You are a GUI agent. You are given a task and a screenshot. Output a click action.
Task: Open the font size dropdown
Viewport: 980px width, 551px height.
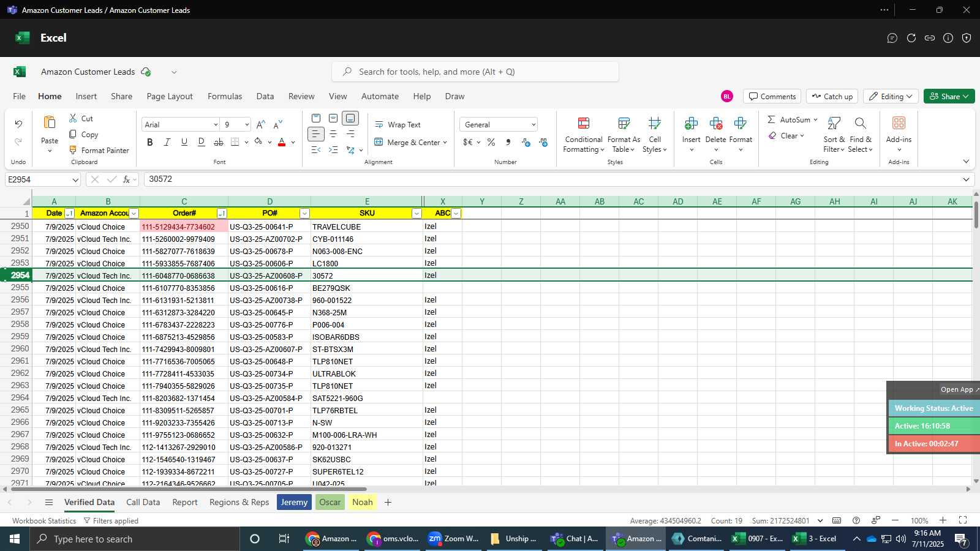247,125
